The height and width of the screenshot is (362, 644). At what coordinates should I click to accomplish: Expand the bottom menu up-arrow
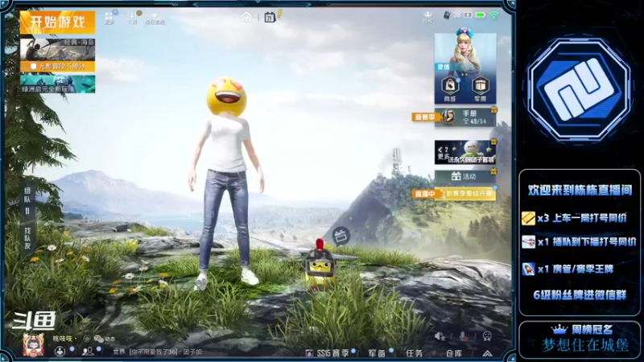click(487, 353)
